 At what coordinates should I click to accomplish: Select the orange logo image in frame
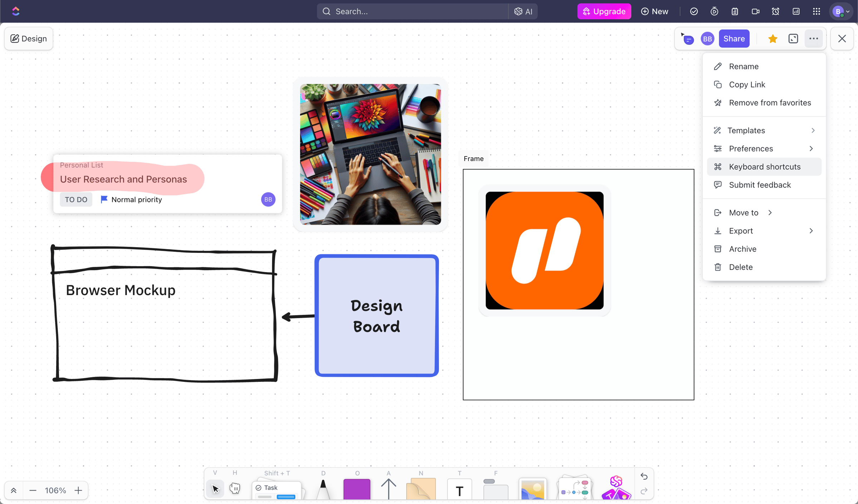pyautogui.click(x=544, y=250)
